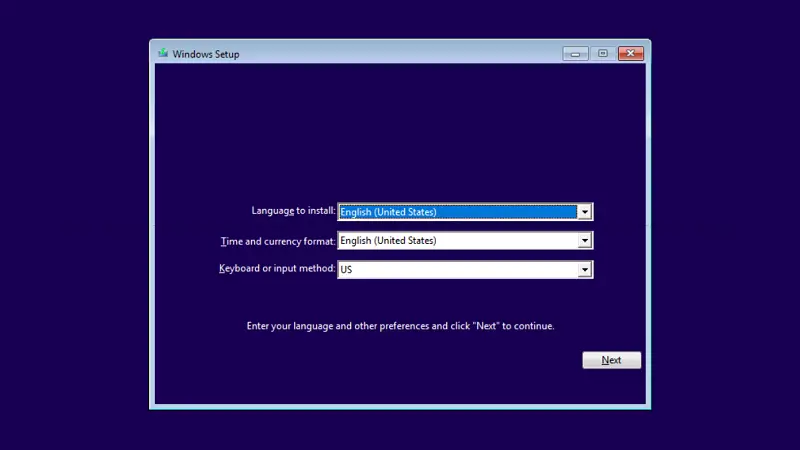
Task: Click the Time and currency English (United States) value
Action: [x=457, y=241]
